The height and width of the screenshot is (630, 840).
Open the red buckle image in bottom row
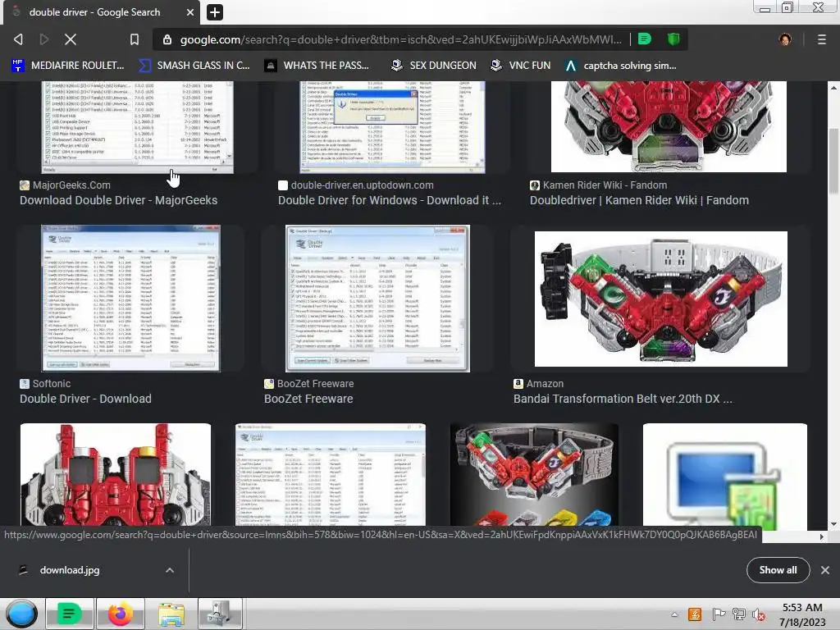coord(116,475)
